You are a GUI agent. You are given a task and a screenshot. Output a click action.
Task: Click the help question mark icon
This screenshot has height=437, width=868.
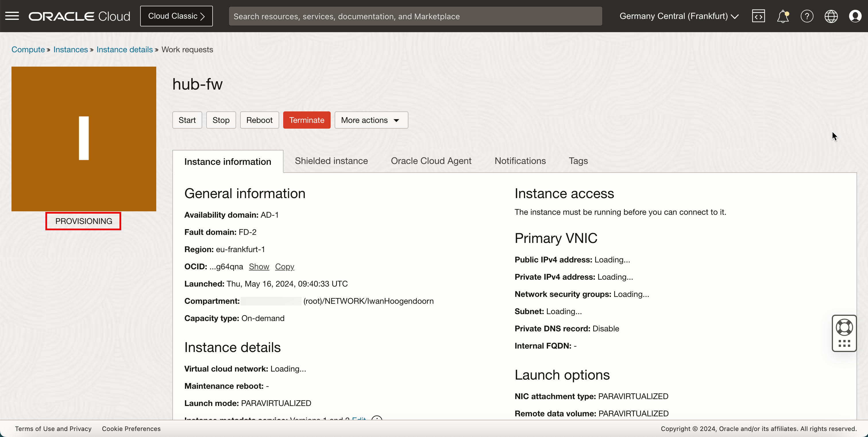(807, 16)
